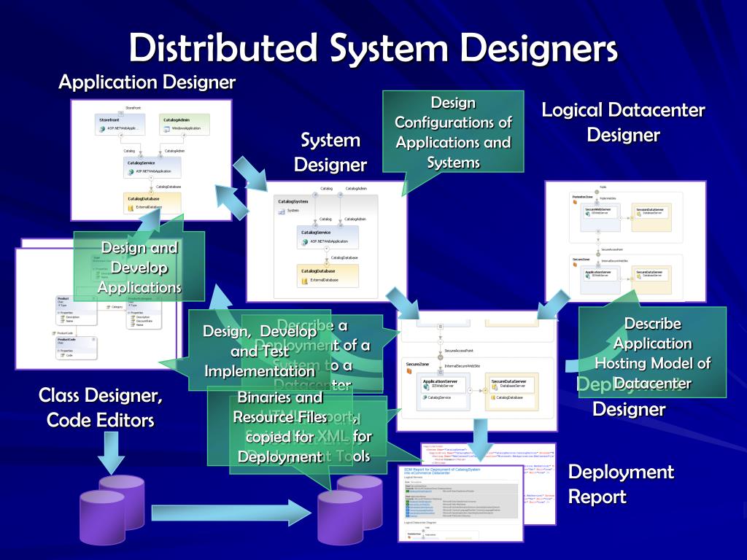Select CatalogDatabase box in Application Designer
This screenshot has height=560, width=747.
152,203
